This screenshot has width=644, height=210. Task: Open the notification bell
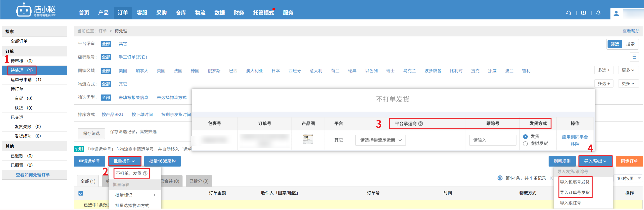click(x=598, y=13)
